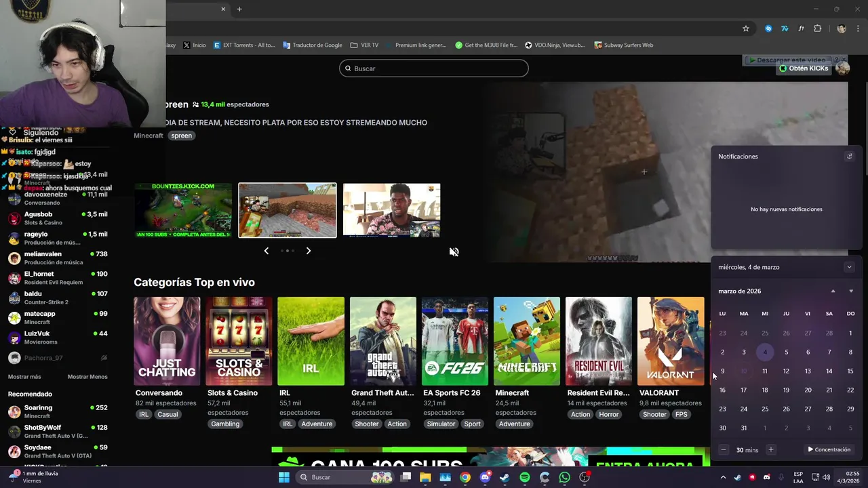Open Discord from the taskbar
Image resolution: width=868 pixels, height=488 pixels.
(x=485, y=477)
